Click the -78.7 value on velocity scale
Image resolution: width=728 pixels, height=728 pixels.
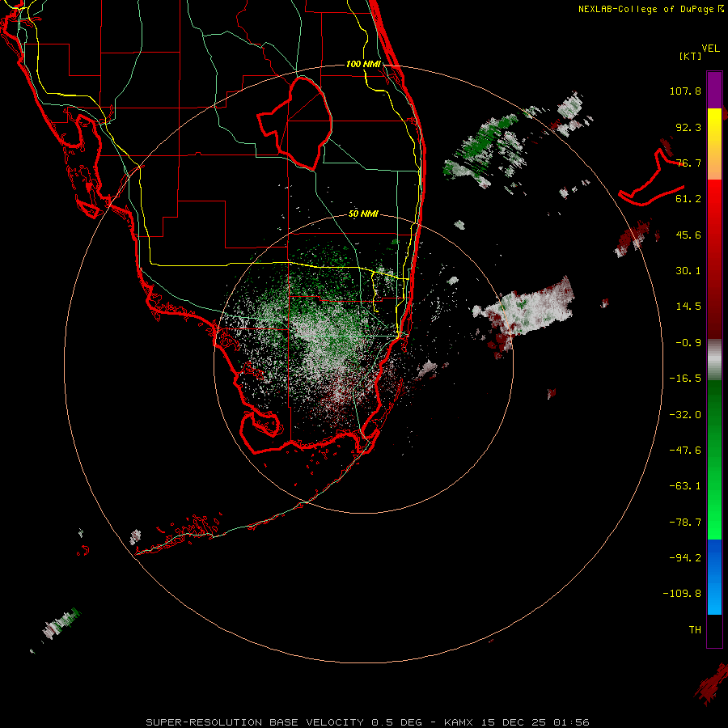(685, 523)
